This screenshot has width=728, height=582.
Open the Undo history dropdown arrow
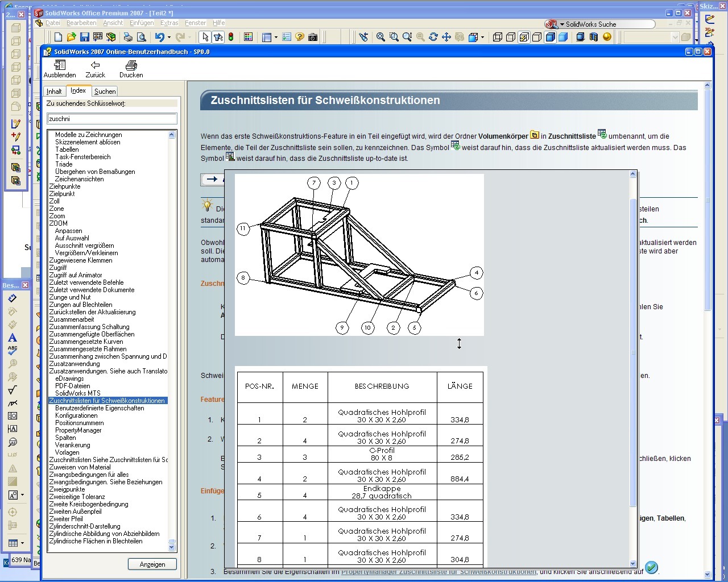[x=169, y=38]
